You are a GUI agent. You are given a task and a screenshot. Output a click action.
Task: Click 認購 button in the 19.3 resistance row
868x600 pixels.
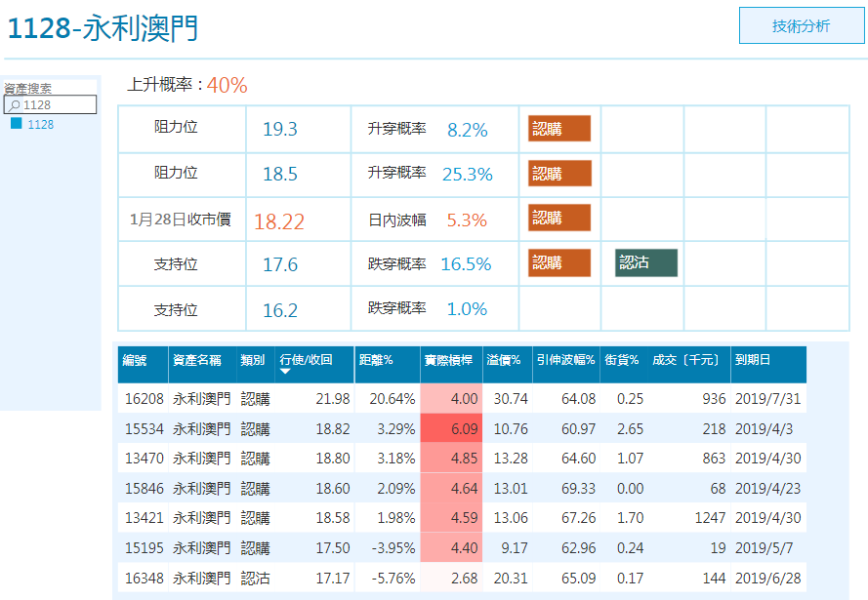(559, 129)
